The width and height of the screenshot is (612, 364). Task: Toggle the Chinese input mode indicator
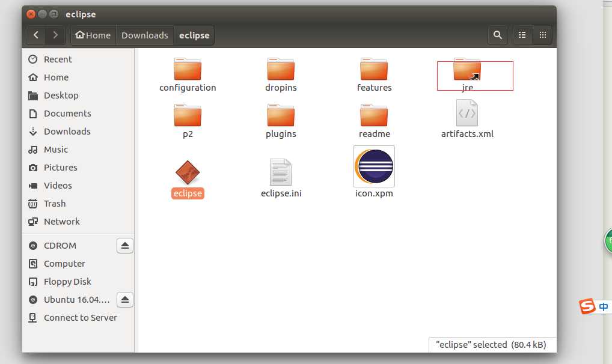pyautogui.click(x=604, y=307)
